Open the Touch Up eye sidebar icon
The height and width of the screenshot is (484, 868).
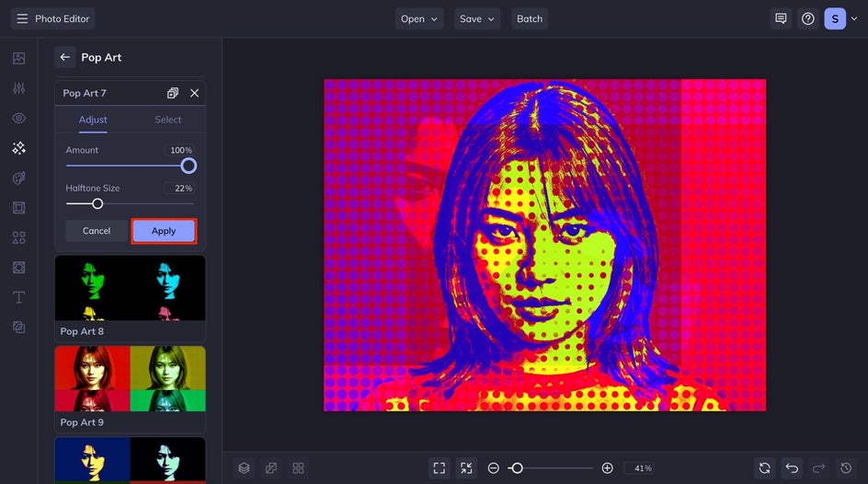coord(18,118)
